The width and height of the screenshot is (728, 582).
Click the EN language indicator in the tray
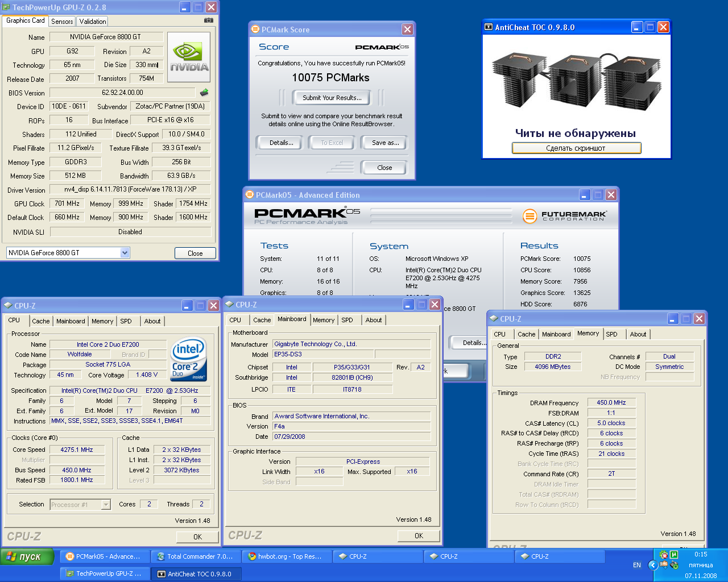click(637, 565)
